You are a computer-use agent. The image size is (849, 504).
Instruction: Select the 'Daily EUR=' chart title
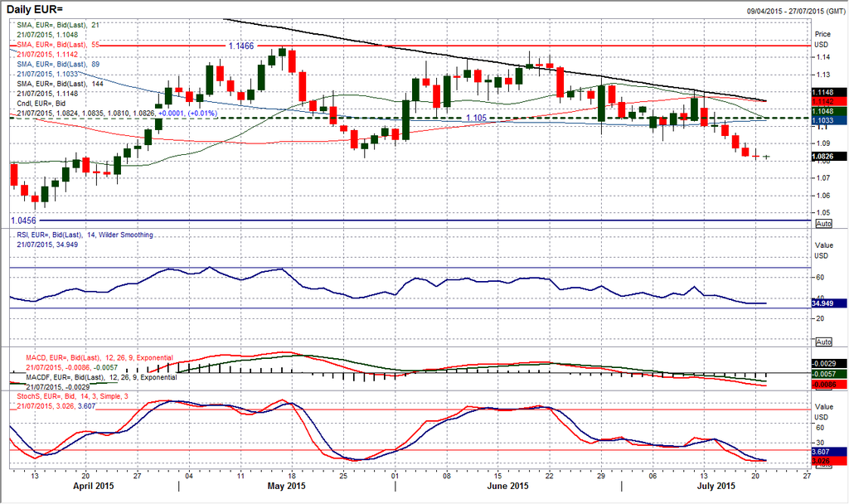(x=35, y=9)
